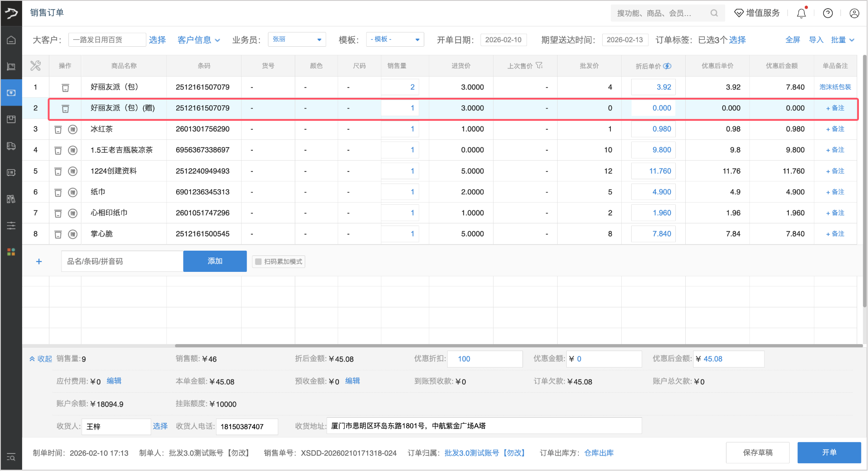The width and height of the screenshot is (868, 471).
Task: Expand the 客户信息 section
Action: pyautogui.click(x=199, y=40)
